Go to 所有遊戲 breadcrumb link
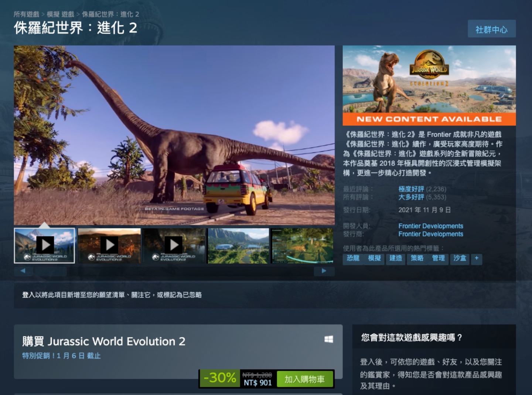The image size is (532, 395). [x=26, y=14]
